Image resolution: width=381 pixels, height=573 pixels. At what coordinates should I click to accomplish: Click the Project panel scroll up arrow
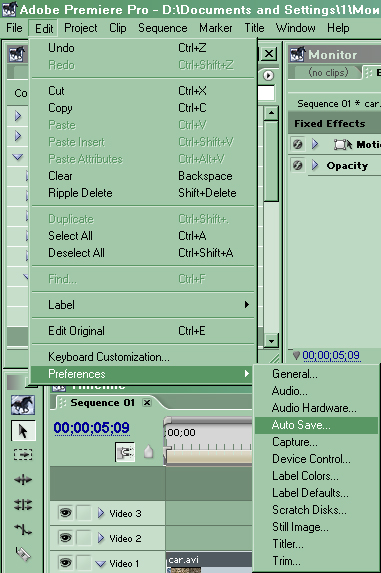(x=271, y=113)
